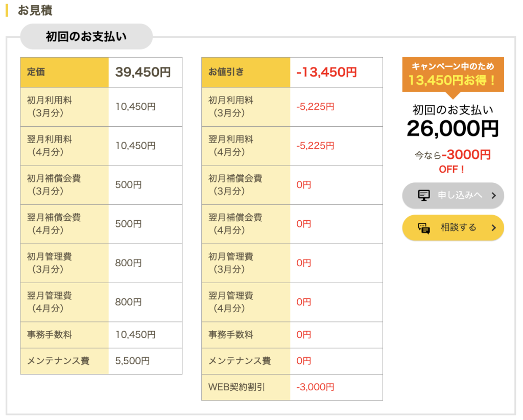
Task: Select the 39,450円 list price total
Action: (x=143, y=72)
